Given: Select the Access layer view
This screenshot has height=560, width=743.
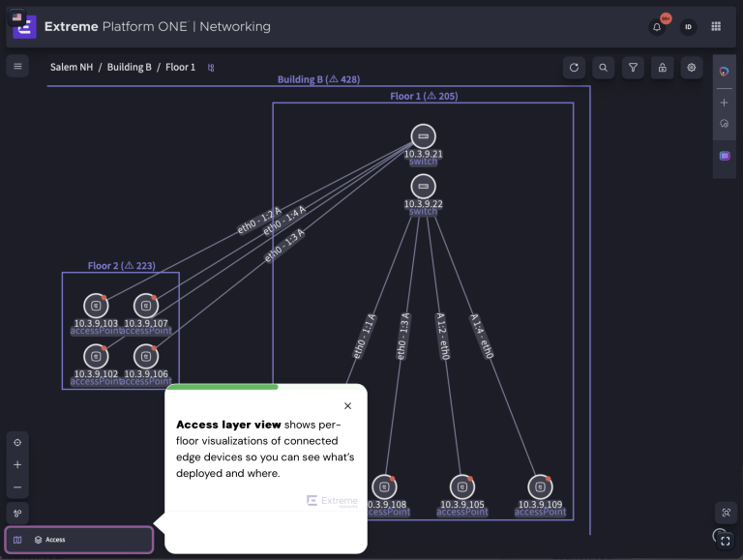Looking at the screenshot, I should coord(49,540).
